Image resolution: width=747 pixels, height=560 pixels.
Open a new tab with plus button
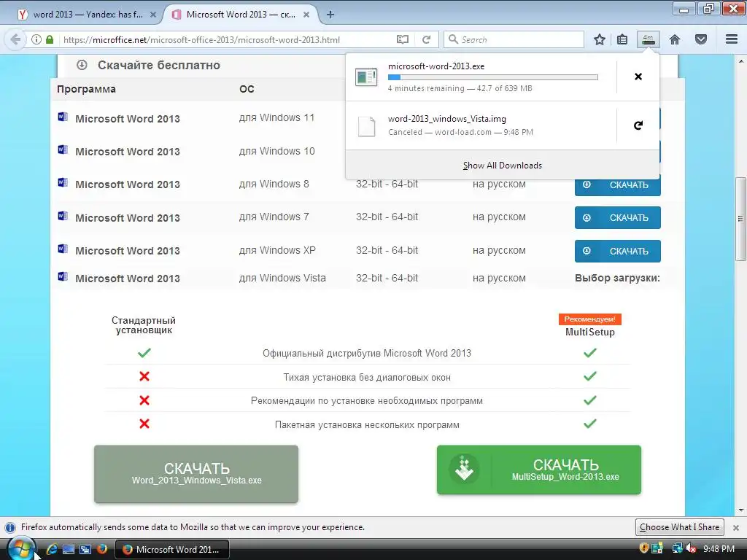330,15
